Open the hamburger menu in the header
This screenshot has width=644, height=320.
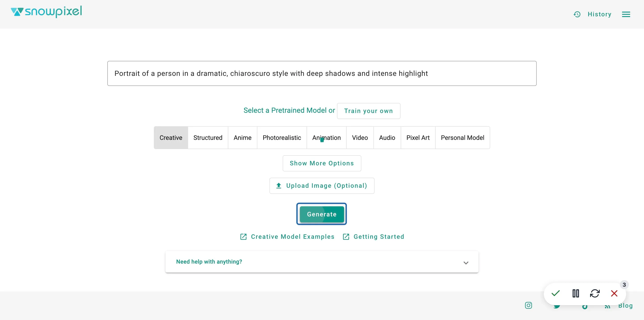pos(626,14)
